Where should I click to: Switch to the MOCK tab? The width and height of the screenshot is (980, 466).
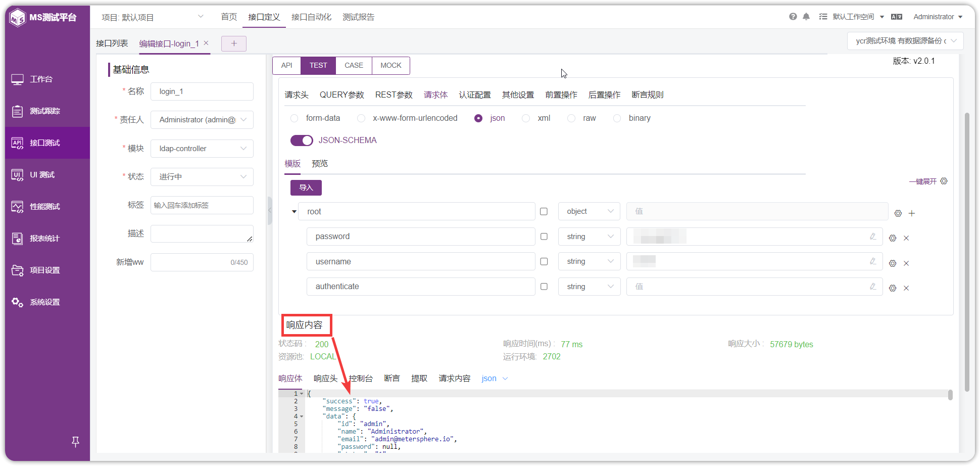click(x=391, y=66)
